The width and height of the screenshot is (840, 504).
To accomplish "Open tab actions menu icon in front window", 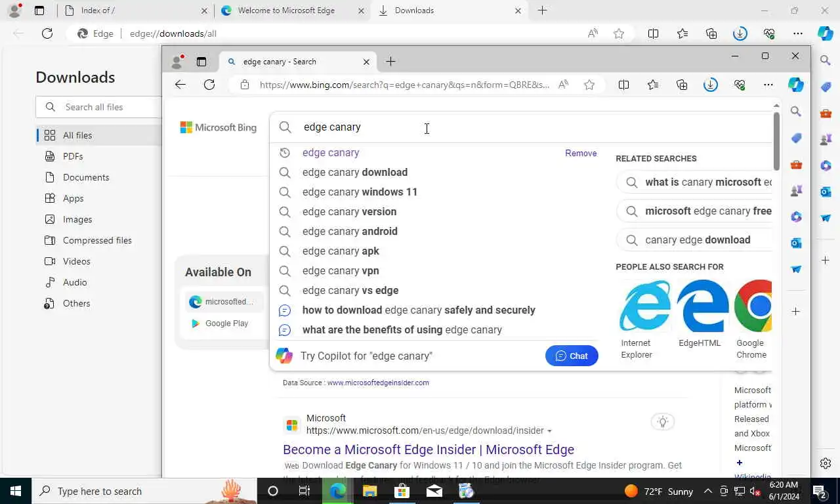I will tap(201, 62).
